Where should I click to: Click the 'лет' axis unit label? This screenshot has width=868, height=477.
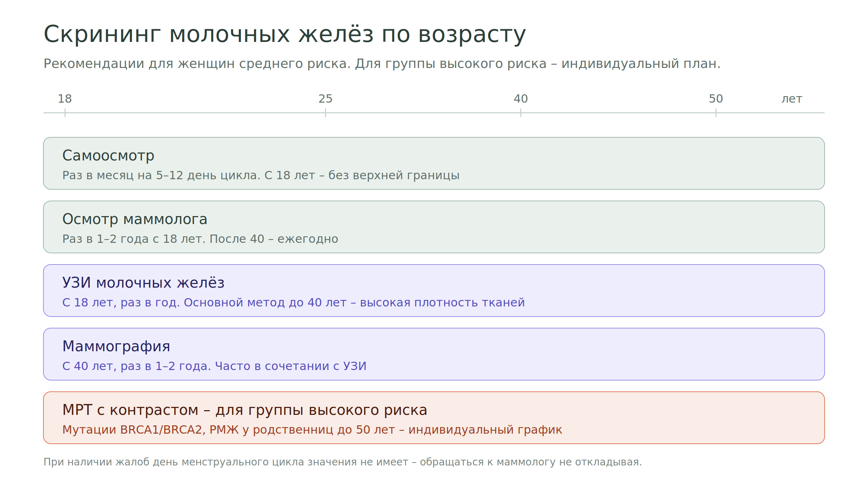[792, 99]
